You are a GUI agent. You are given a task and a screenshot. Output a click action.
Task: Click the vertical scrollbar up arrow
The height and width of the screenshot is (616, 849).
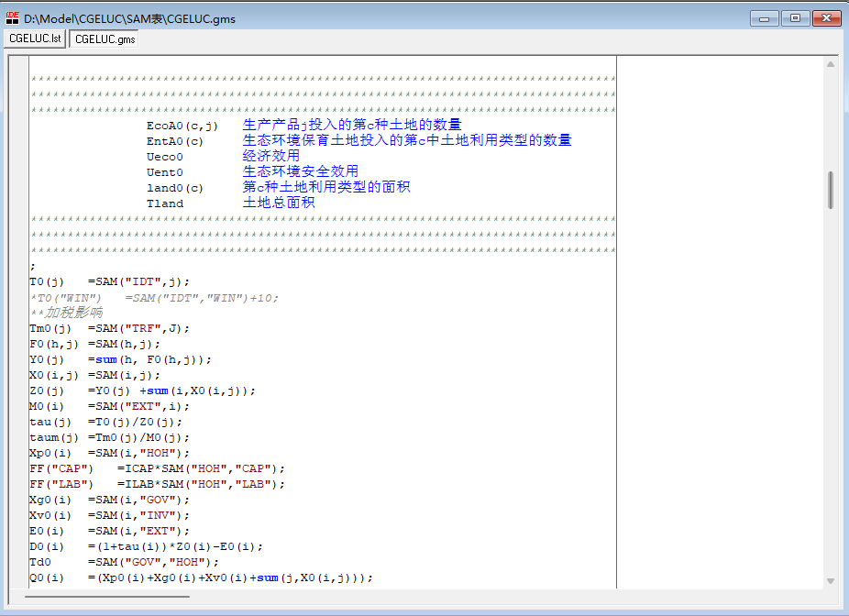[x=831, y=64]
